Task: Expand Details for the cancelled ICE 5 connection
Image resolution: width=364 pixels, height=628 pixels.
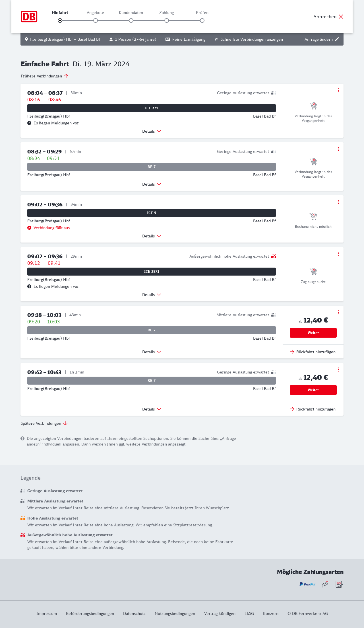Action: pos(152,236)
